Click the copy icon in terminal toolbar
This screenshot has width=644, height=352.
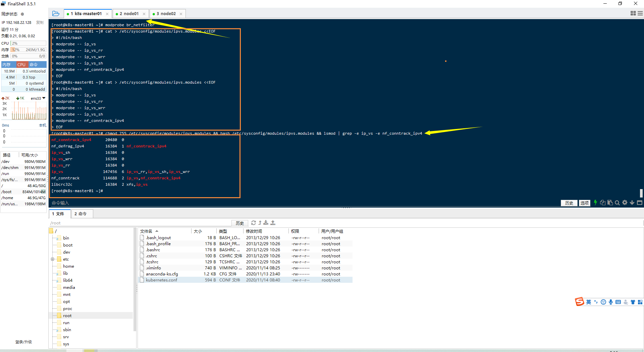point(603,203)
